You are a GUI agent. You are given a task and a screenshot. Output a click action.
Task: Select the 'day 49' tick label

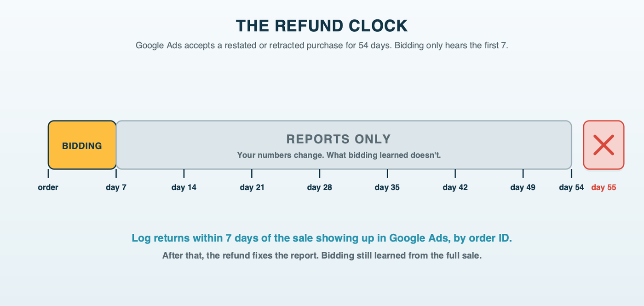coord(523,187)
